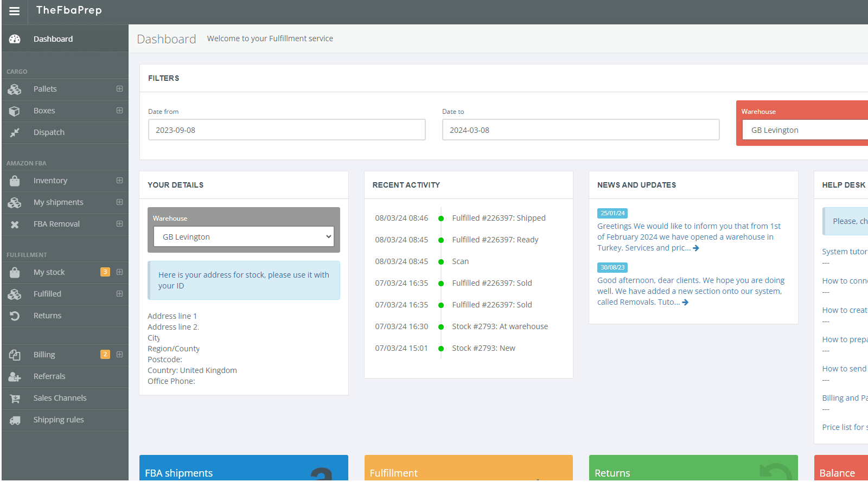Expand the Inventory item using its plus control
868x488 pixels.
click(x=119, y=181)
